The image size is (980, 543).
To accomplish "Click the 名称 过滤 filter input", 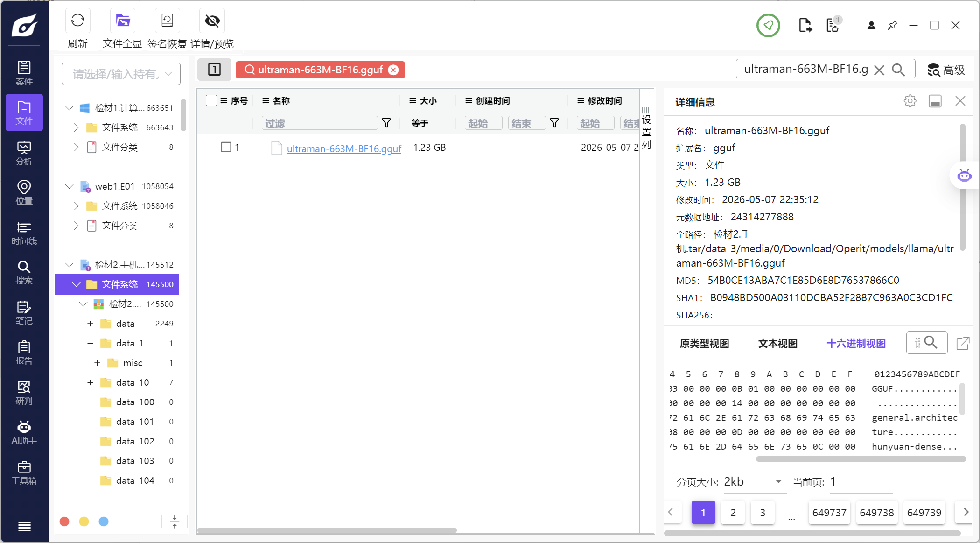I will (320, 123).
